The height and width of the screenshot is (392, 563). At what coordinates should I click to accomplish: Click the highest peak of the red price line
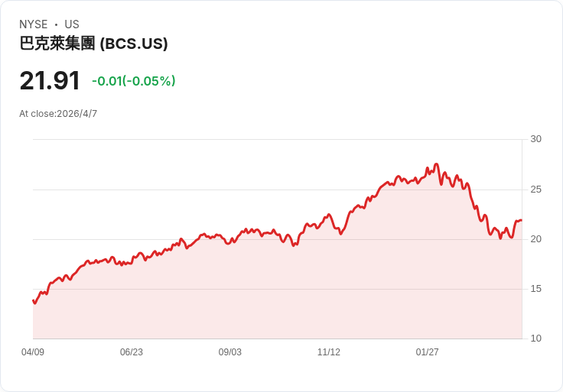(436, 164)
